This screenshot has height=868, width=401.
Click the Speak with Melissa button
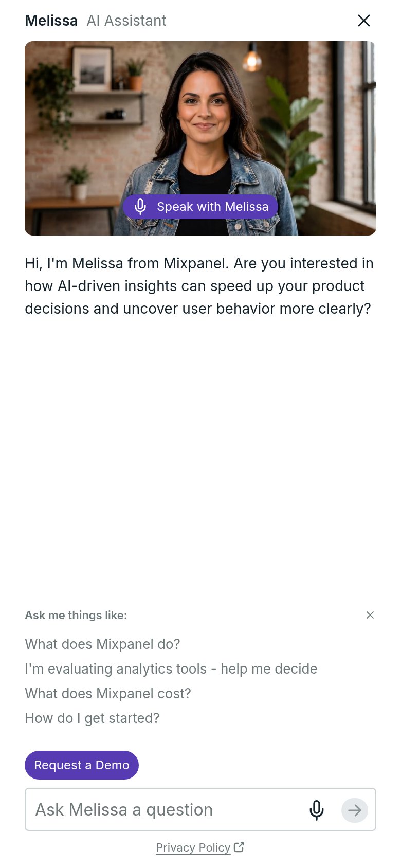click(200, 207)
